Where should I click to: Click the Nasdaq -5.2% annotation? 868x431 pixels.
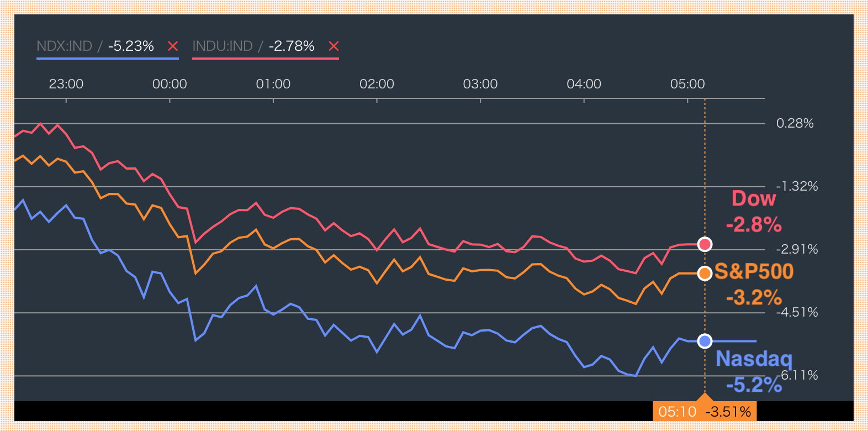click(754, 371)
